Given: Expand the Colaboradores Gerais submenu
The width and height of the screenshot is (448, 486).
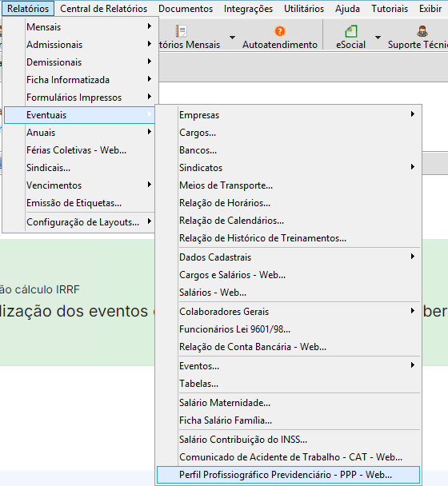Looking at the screenshot, I should 288,312.
